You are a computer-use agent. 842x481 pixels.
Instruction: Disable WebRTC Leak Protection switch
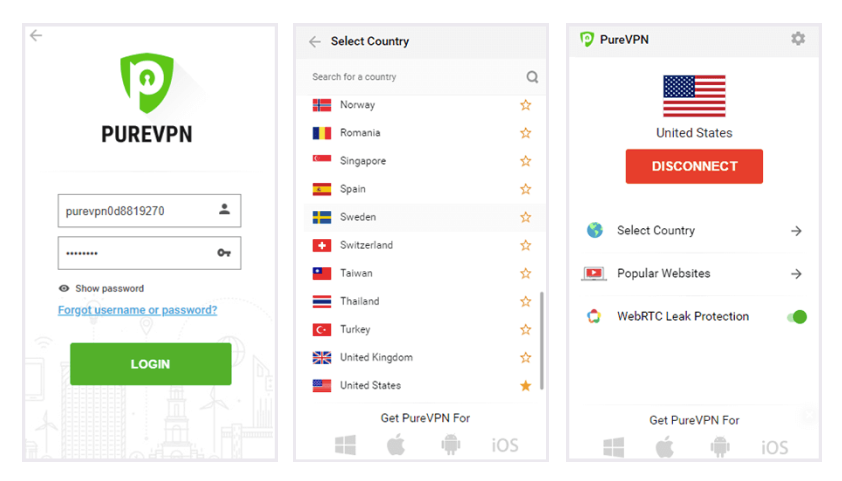797,317
